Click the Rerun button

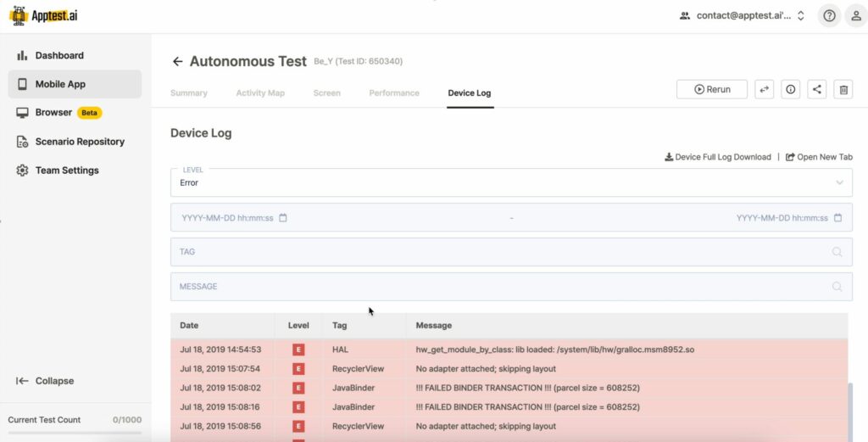(x=712, y=89)
